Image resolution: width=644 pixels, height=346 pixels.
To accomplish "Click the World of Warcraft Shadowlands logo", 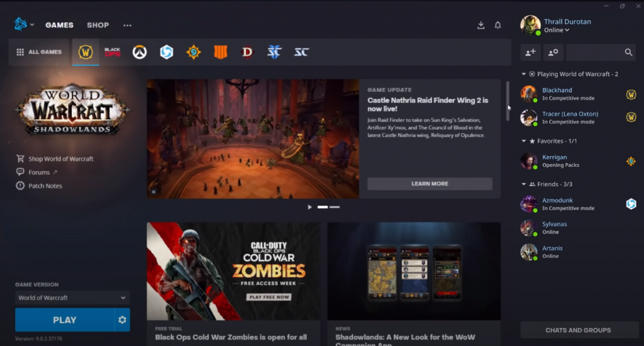I will [x=73, y=109].
